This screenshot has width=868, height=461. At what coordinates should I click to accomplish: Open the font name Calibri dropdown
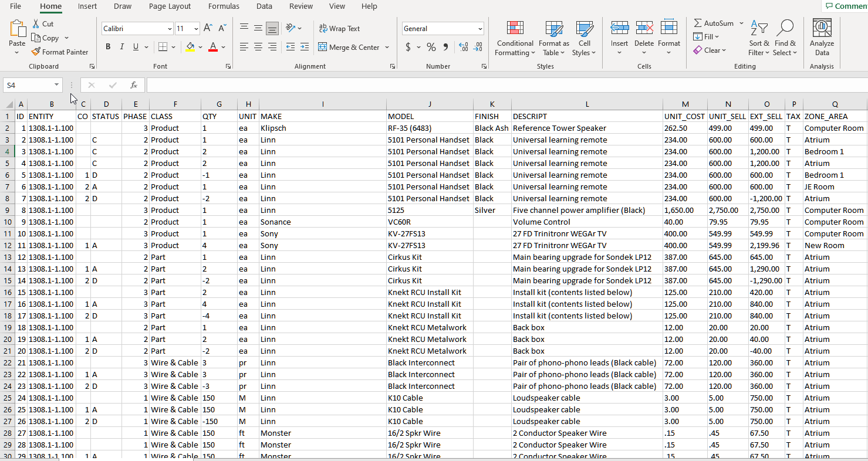[x=170, y=29]
